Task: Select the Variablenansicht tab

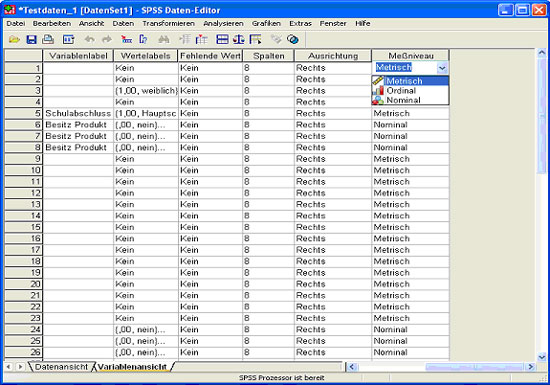Action: tap(132, 367)
